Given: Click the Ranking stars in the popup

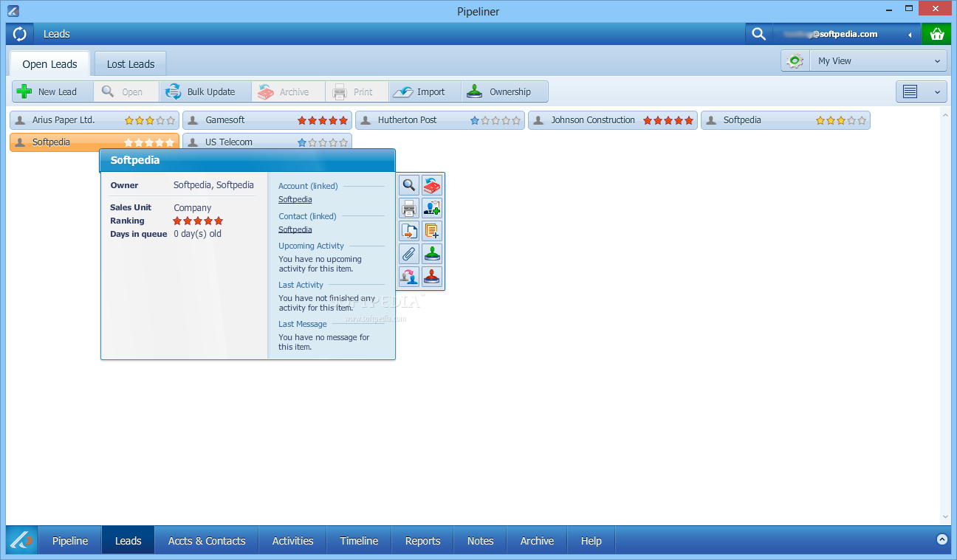Looking at the screenshot, I should [x=198, y=221].
